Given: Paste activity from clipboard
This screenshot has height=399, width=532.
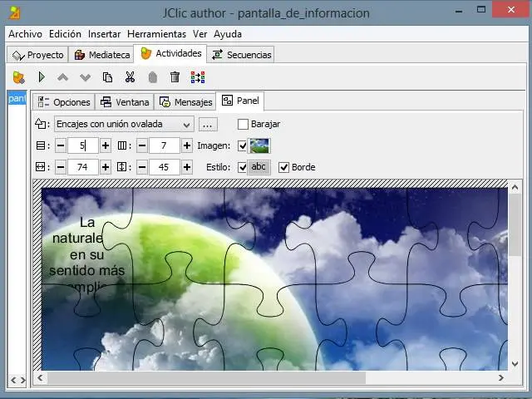Looking at the screenshot, I should (x=153, y=77).
